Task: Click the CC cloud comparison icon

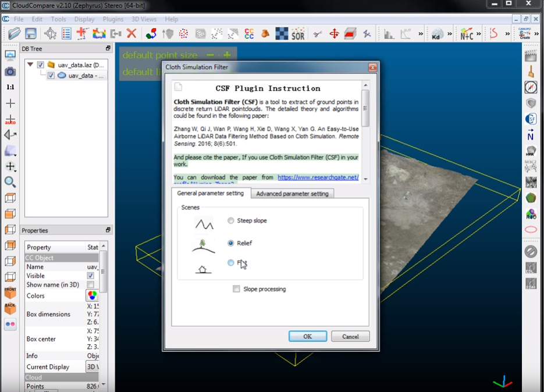Action: (x=249, y=34)
